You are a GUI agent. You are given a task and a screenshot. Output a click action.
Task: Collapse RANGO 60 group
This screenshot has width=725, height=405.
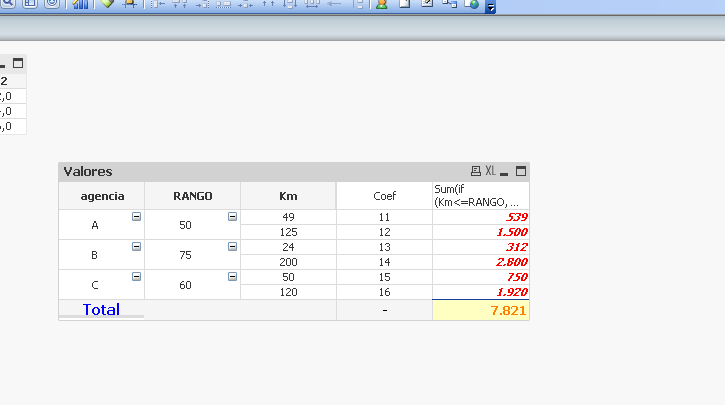233,276
